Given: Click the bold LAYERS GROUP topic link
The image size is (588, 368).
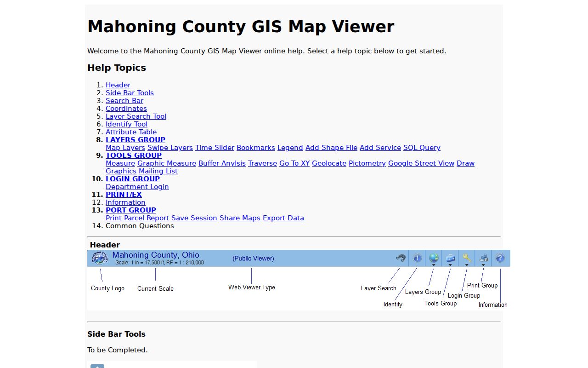Looking at the screenshot, I should click(x=136, y=140).
